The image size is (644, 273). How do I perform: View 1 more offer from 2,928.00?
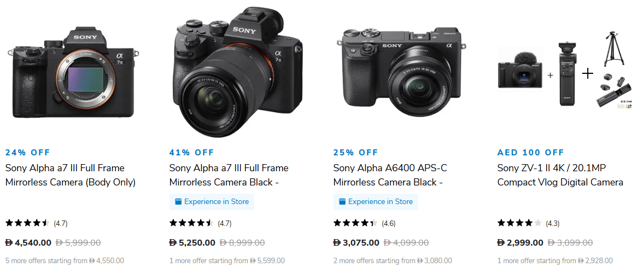tap(555, 261)
